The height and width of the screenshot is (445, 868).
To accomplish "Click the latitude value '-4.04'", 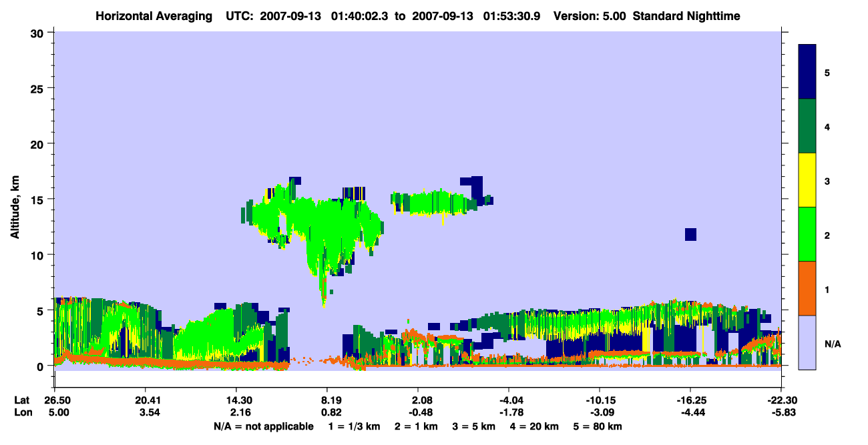I will tap(509, 400).
